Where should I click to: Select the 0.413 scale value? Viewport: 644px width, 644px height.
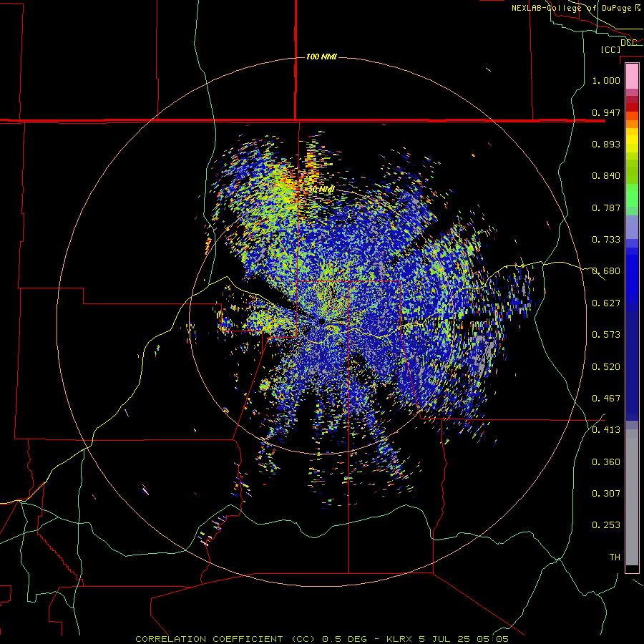(606, 430)
